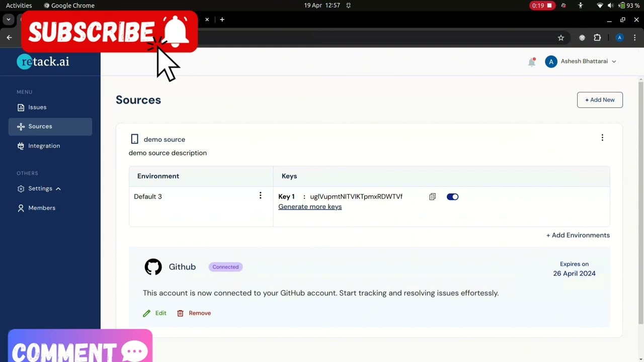
Task: Click 26 April 2024 expiry date
Action: coord(574,274)
